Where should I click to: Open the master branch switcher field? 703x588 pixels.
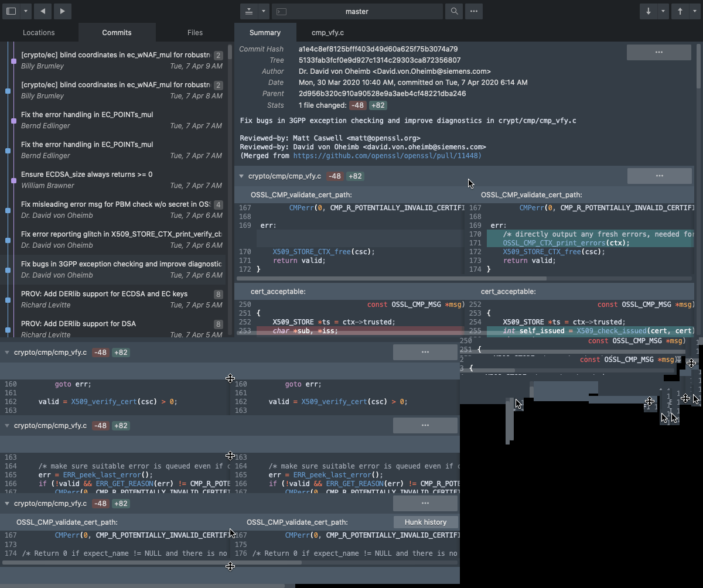coord(357,11)
